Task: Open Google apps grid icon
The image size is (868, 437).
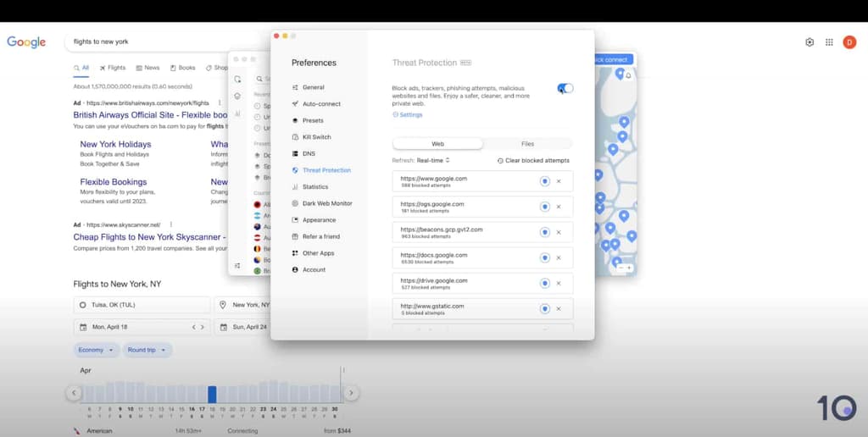Action: pyautogui.click(x=829, y=42)
